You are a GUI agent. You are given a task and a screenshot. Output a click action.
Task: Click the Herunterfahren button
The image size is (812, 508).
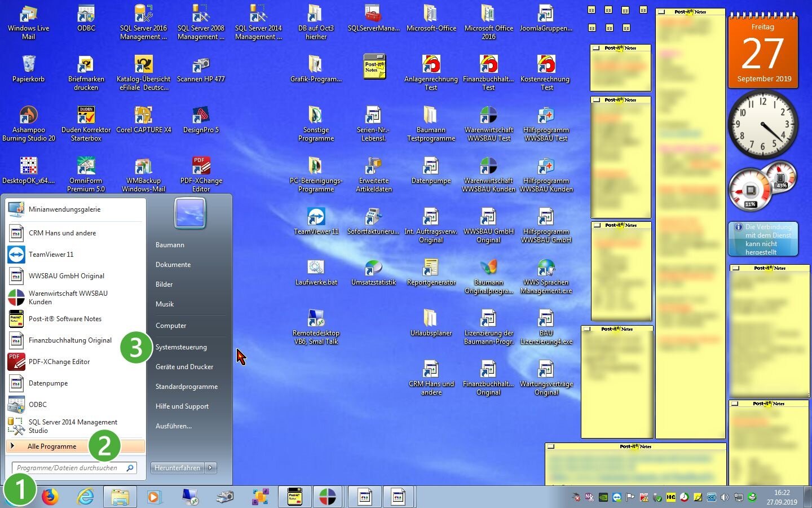pyautogui.click(x=178, y=467)
